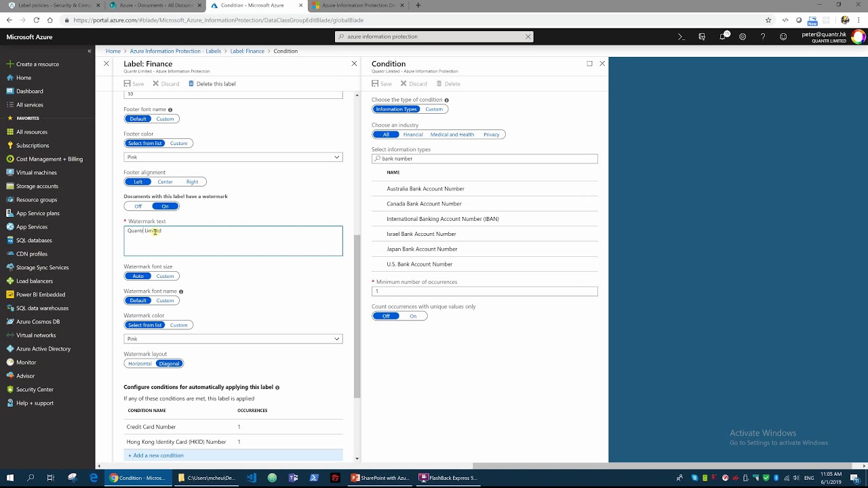This screenshot has height=488, width=868.
Task: Select Right footer alignment
Action: coord(193,182)
